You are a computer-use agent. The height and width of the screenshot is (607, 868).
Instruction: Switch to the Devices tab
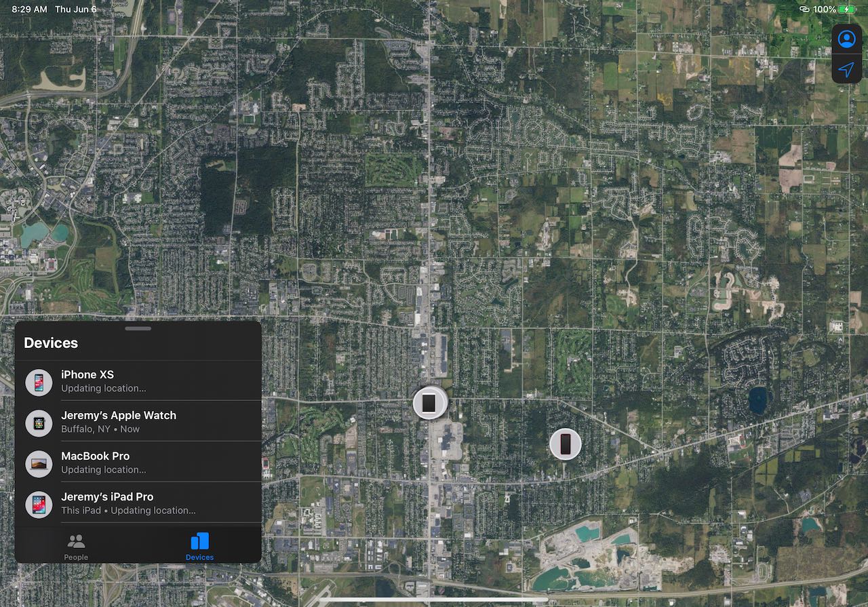click(x=199, y=547)
